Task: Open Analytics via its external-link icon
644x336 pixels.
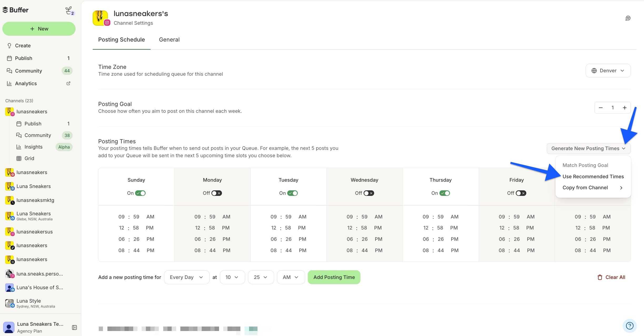Action: (68, 83)
